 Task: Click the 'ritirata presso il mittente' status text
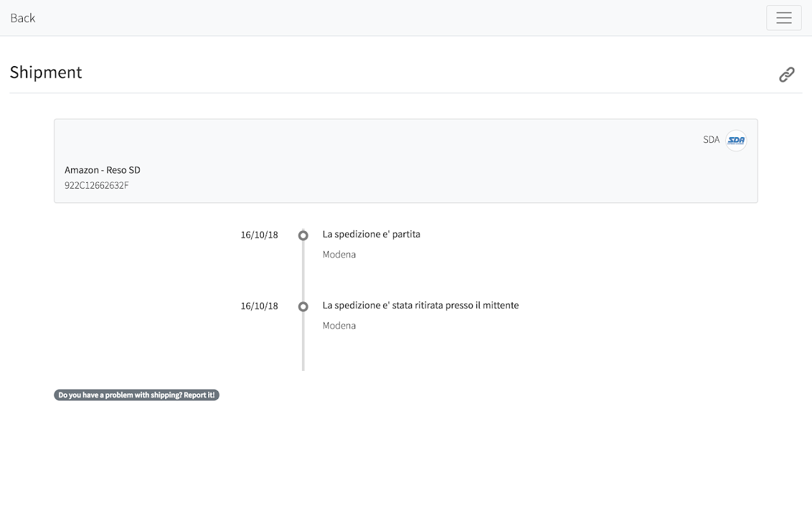[x=421, y=305]
